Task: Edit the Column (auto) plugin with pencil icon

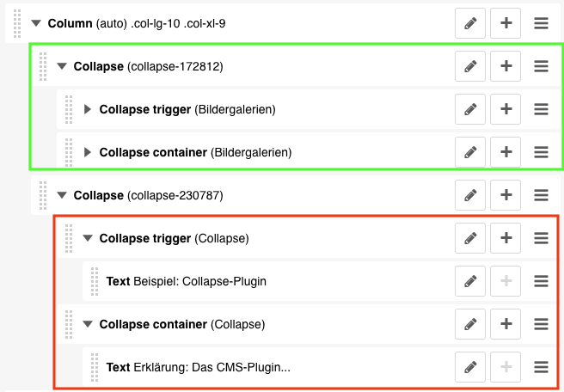Action: (x=470, y=24)
